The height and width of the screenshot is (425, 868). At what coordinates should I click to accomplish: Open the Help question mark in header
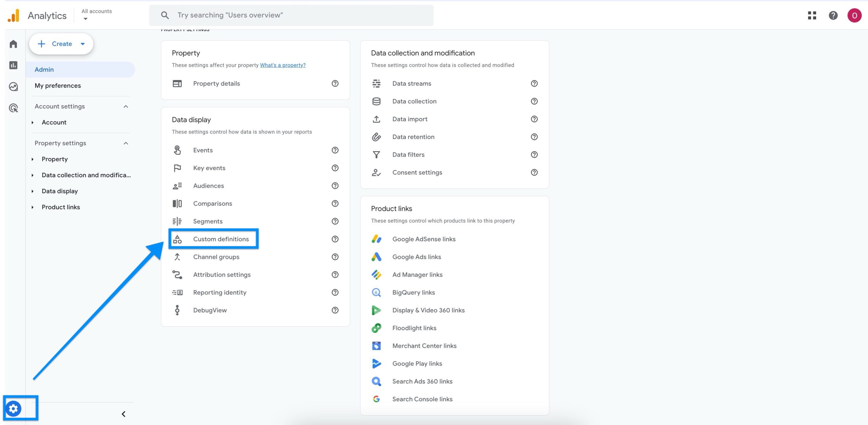tap(833, 15)
